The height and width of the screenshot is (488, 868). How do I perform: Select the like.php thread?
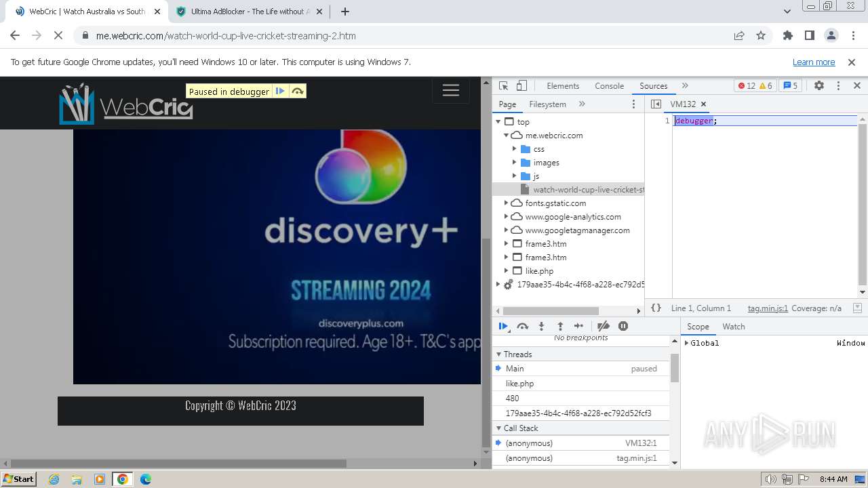pyautogui.click(x=581, y=384)
